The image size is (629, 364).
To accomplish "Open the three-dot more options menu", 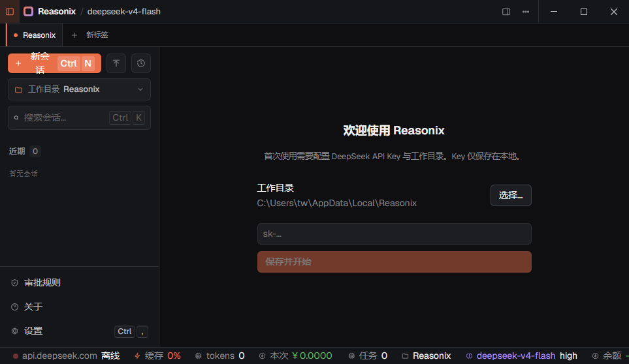I will (x=526, y=12).
